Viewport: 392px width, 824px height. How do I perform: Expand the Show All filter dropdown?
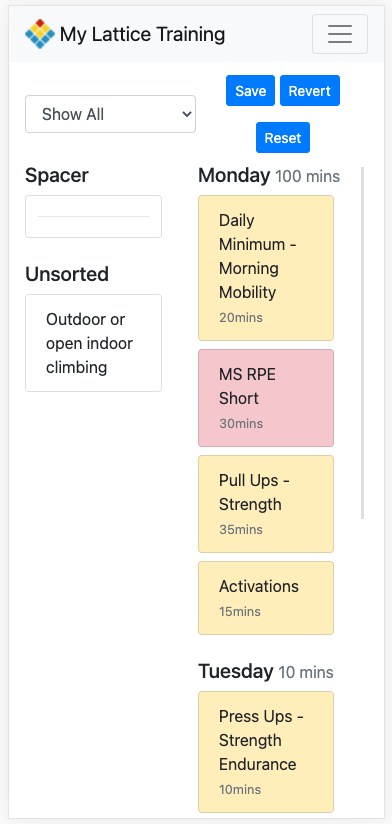(110, 114)
